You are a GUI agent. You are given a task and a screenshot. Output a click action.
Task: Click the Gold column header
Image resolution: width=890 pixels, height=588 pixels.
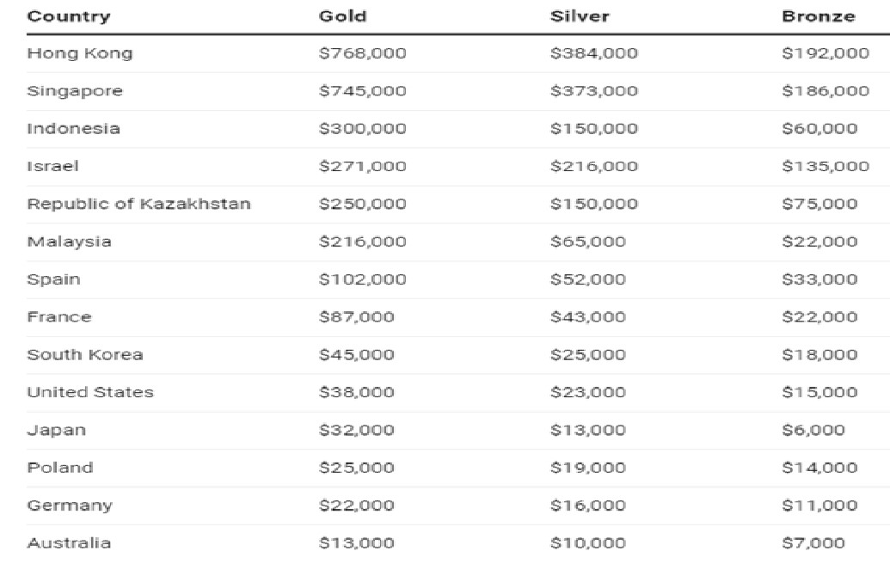[343, 15]
